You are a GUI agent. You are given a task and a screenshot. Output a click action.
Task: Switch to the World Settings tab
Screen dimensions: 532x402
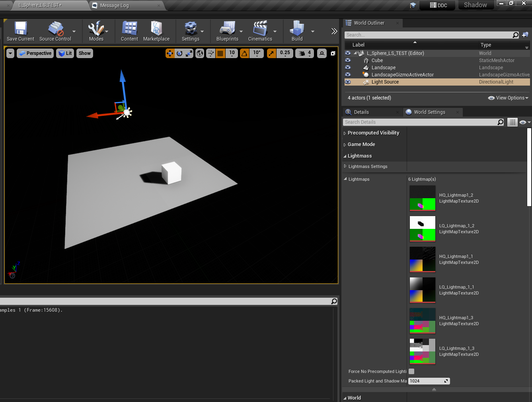[429, 112]
